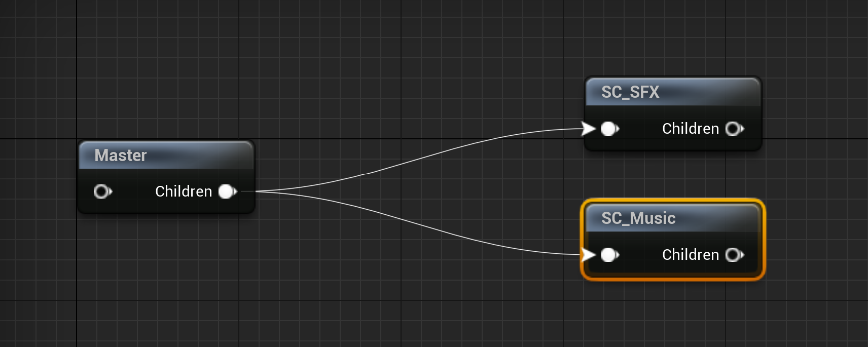This screenshot has width=868, height=347.
Task: Click the Master node's input pin
Action: tap(103, 191)
